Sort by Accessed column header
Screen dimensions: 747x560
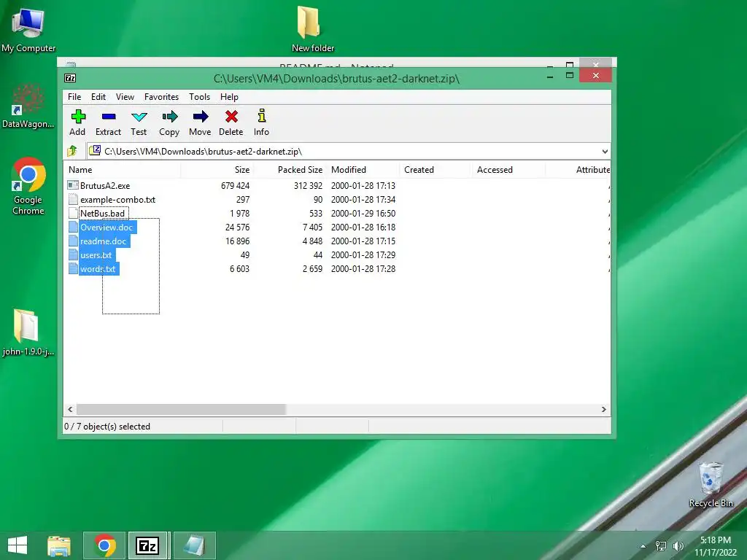(508, 169)
